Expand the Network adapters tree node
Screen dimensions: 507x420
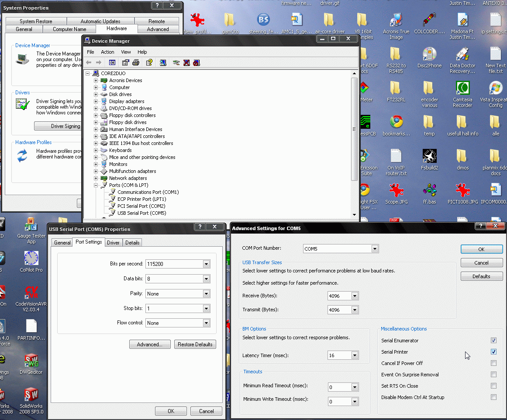[x=96, y=178]
